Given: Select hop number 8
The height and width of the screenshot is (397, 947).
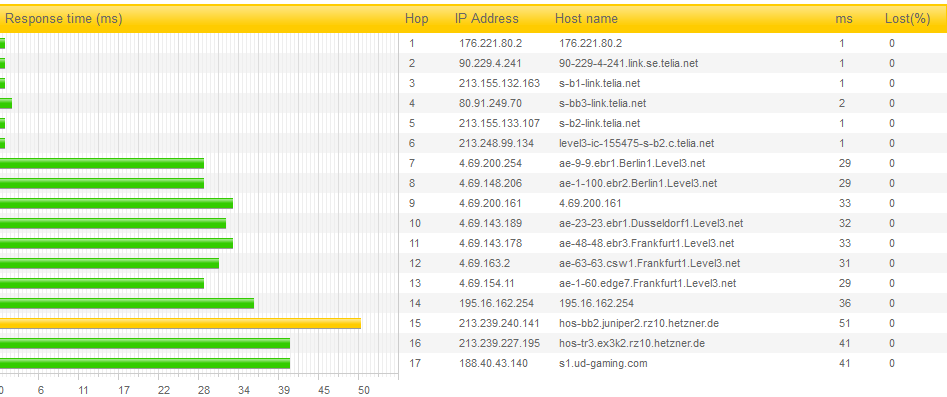Looking at the screenshot, I should tap(412, 183).
